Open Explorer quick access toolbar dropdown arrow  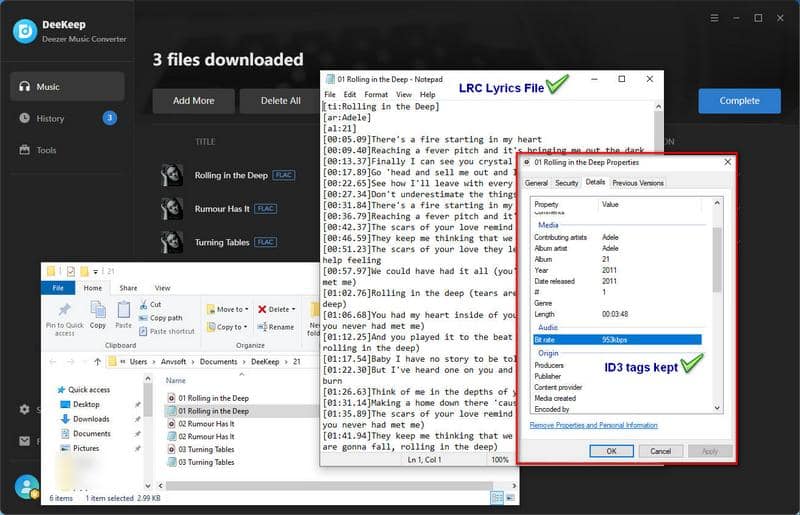(95, 272)
